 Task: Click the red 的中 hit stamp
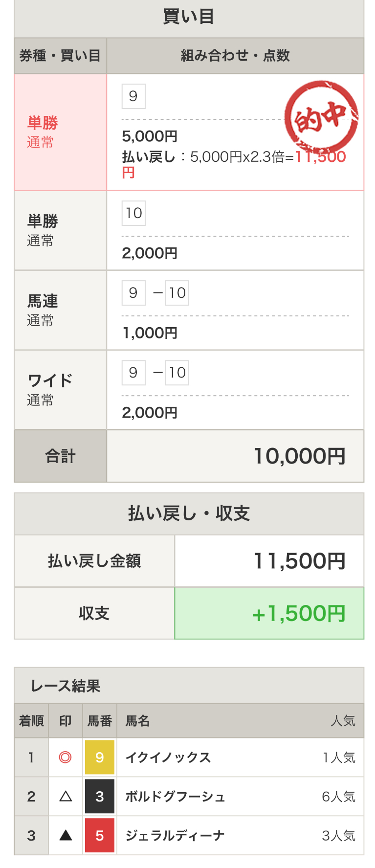pyautogui.click(x=322, y=117)
